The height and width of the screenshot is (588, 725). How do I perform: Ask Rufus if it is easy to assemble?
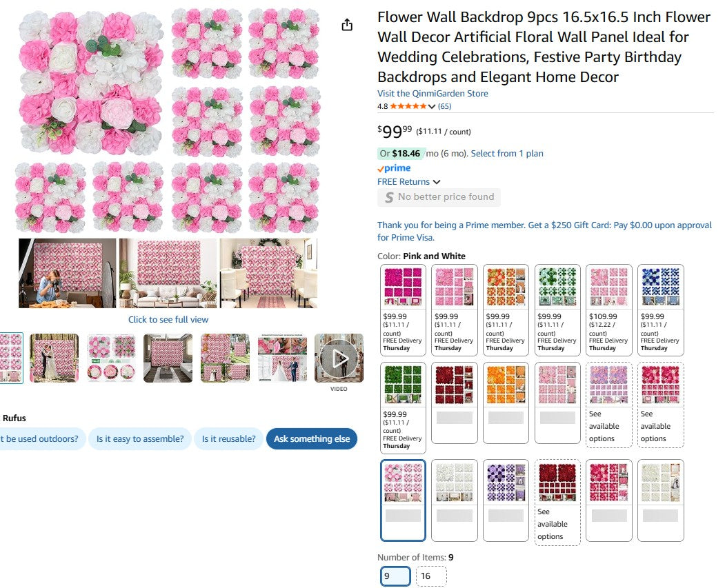coord(140,438)
